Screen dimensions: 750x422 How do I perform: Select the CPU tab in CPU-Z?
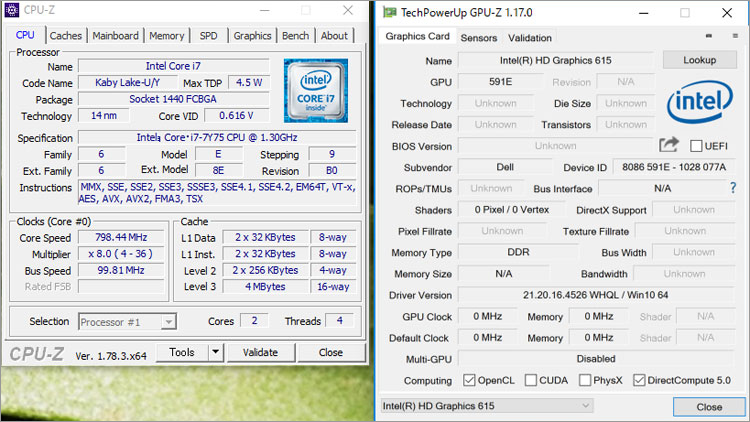pyautogui.click(x=25, y=35)
